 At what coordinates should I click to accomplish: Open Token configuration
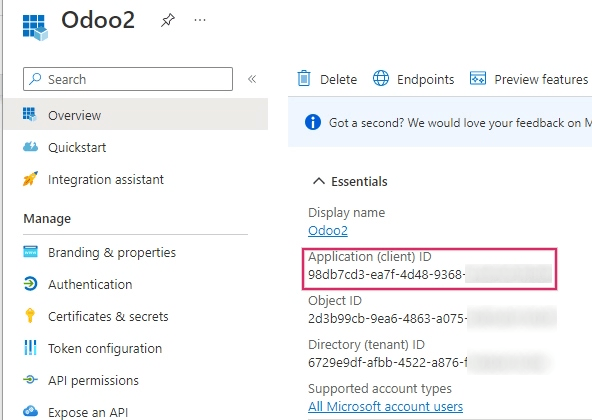[105, 348]
